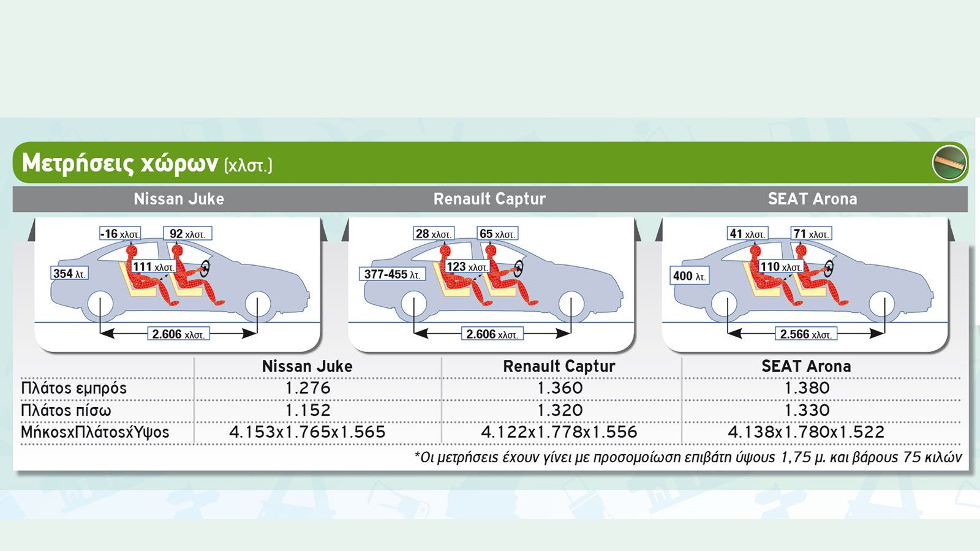Click the value '1.320'
This screenshot has width=980, height=551.
click(560, 410)
